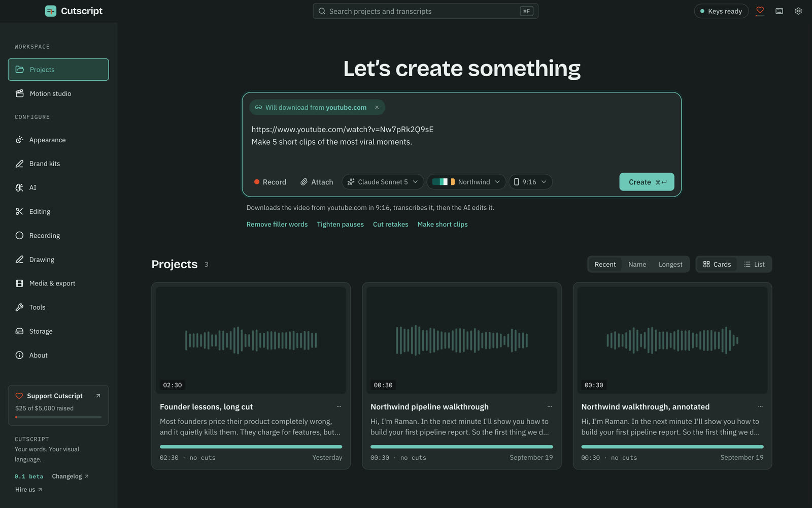This screenshot has height=508, width=812.
Task: Click Remove filler words suggestion
Action: click(x=277, y=224)
